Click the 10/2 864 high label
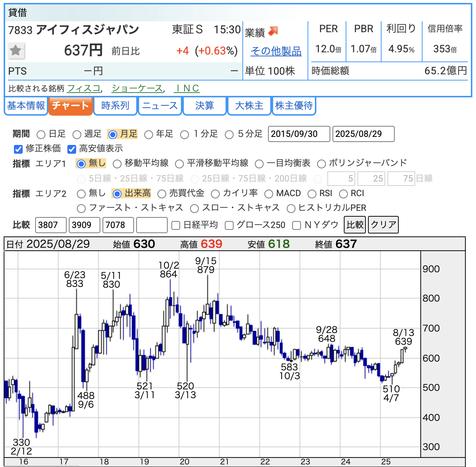Image resolution: width=476 pixels, height=467 pixels. tap(169, 270)
